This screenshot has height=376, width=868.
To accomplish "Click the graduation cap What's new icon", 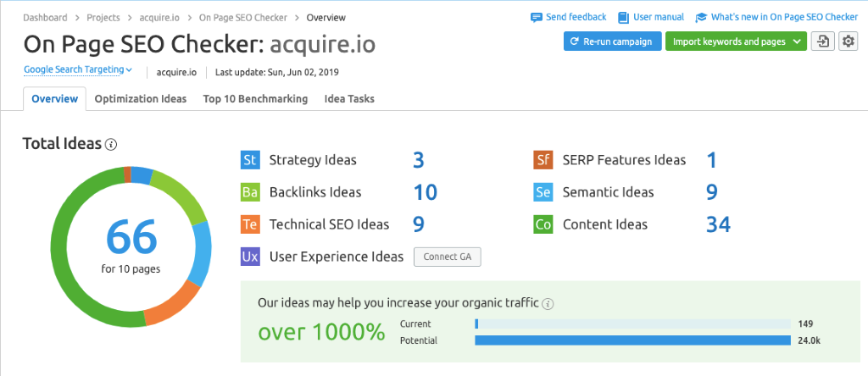I will coord(701,17).
